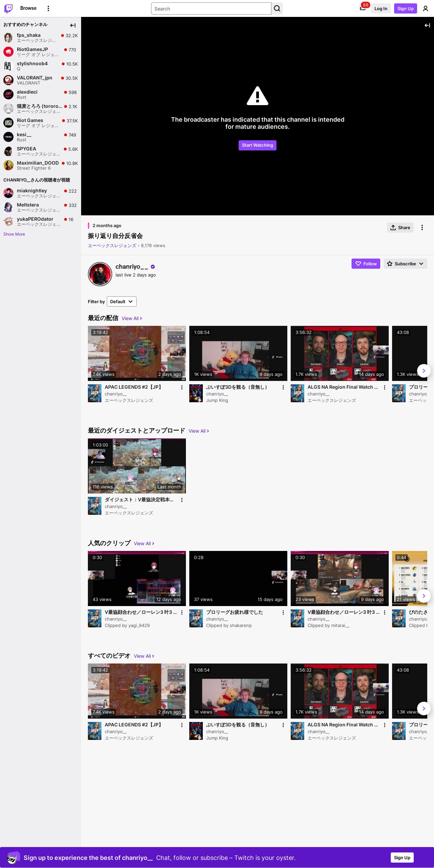Open View All for 最近の配信

(x=132, y=318)
